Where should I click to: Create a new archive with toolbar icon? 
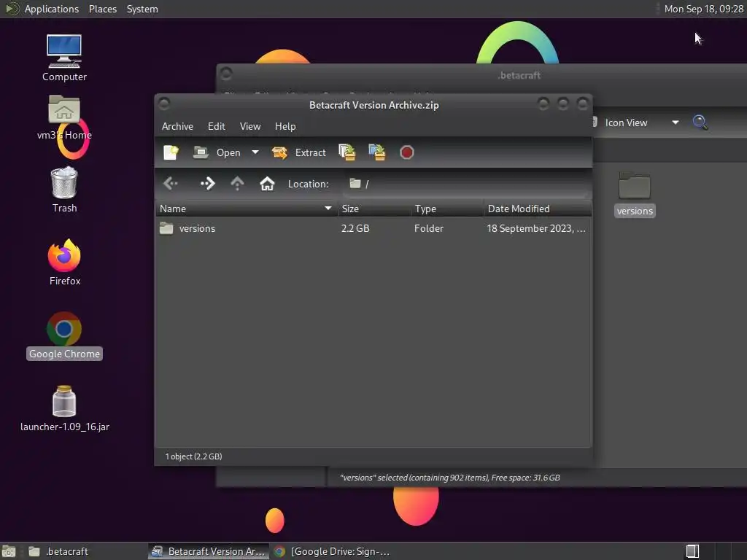point(171,152)
